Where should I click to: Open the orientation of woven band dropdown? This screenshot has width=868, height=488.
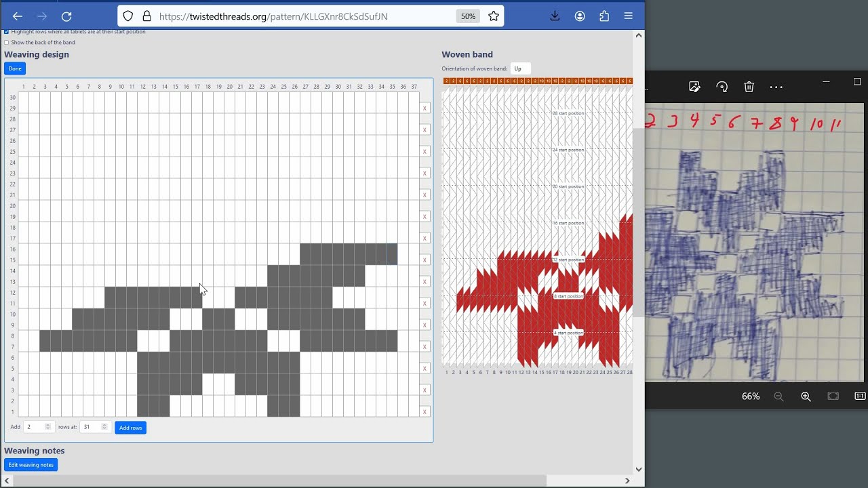click(x=519, y=68)
